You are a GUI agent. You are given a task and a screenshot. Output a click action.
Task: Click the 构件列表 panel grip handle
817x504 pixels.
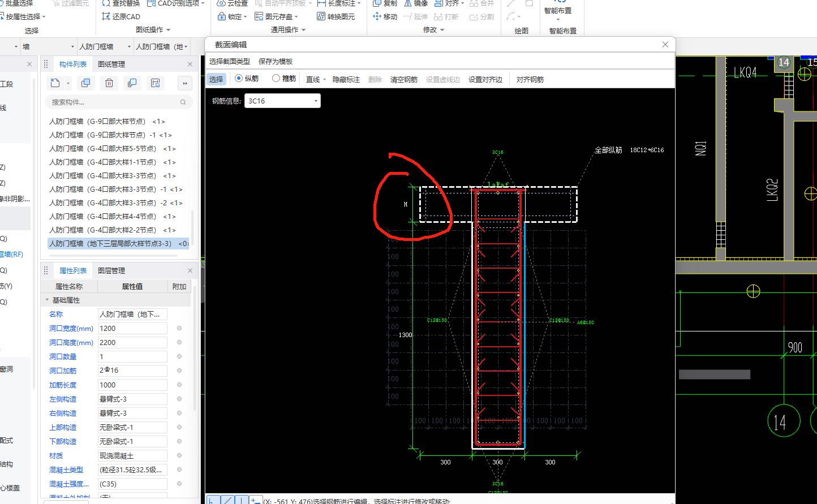pyautogui.click(x=46, y=64)
